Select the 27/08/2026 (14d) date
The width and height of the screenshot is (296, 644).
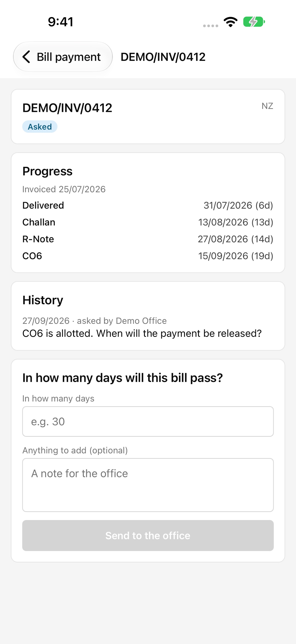235,239
